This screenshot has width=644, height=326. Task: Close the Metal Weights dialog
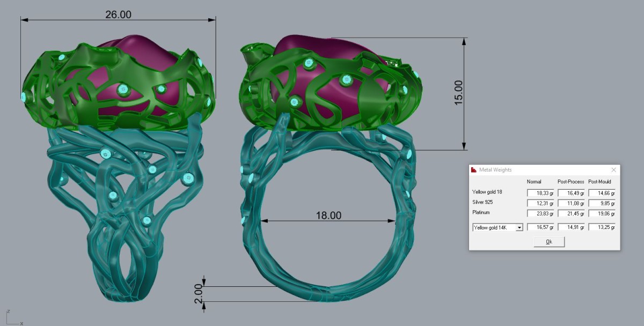(613, 170)
